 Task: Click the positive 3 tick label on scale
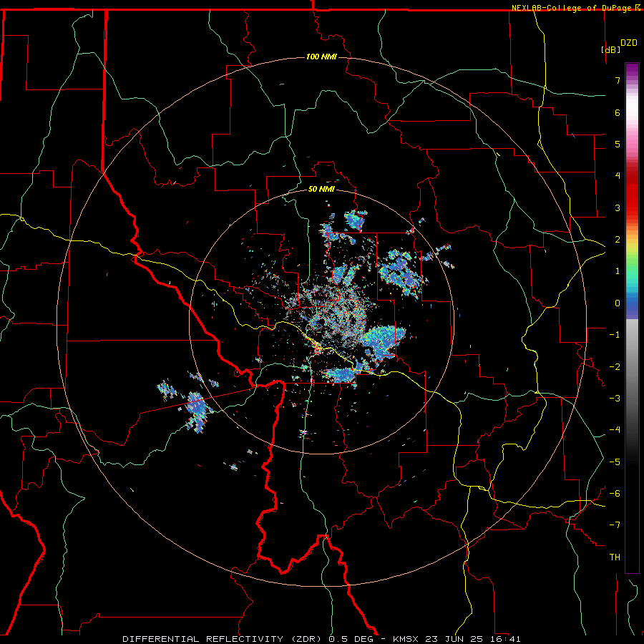click(x=618, y=208)
